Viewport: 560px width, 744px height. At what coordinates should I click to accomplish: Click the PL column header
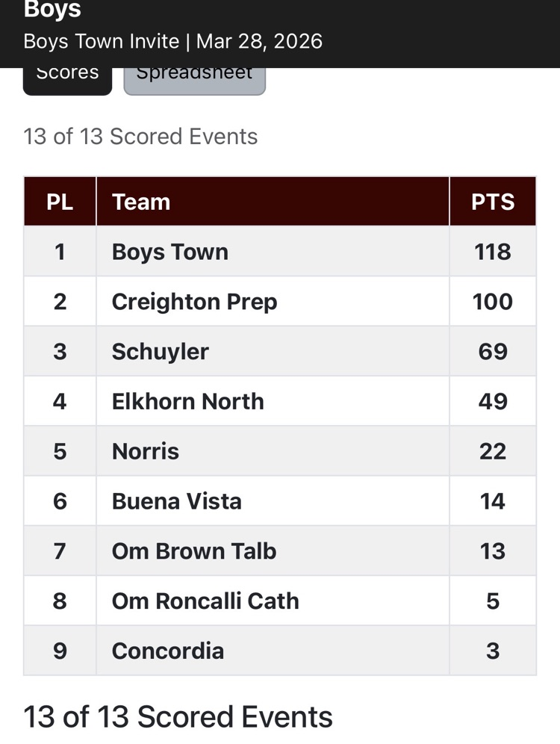[60, 202]
